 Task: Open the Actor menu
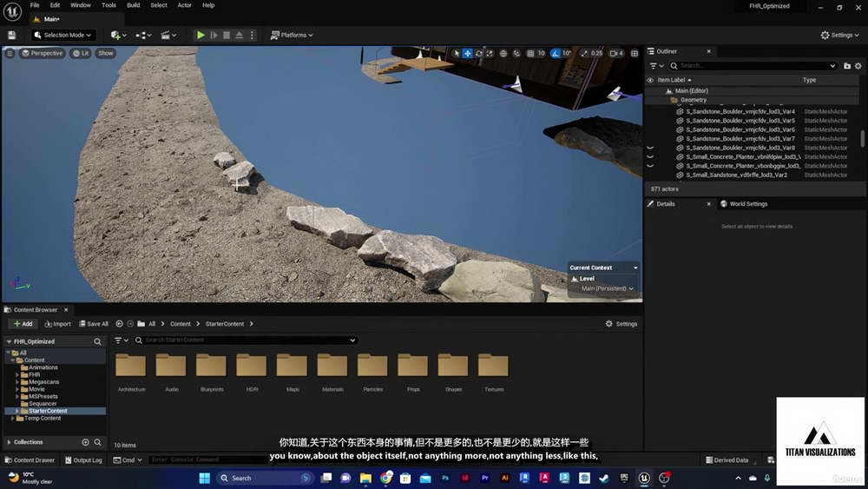(184, 5)
